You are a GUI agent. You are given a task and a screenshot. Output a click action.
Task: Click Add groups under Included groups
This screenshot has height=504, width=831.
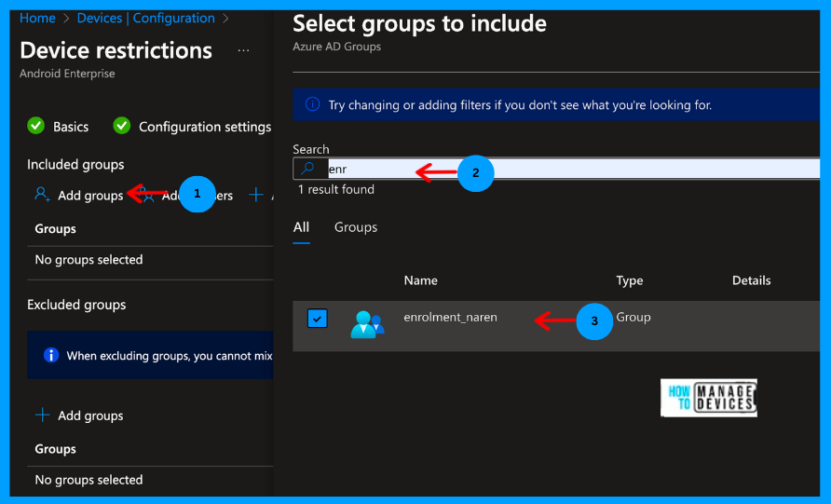[x=90, y=196]
